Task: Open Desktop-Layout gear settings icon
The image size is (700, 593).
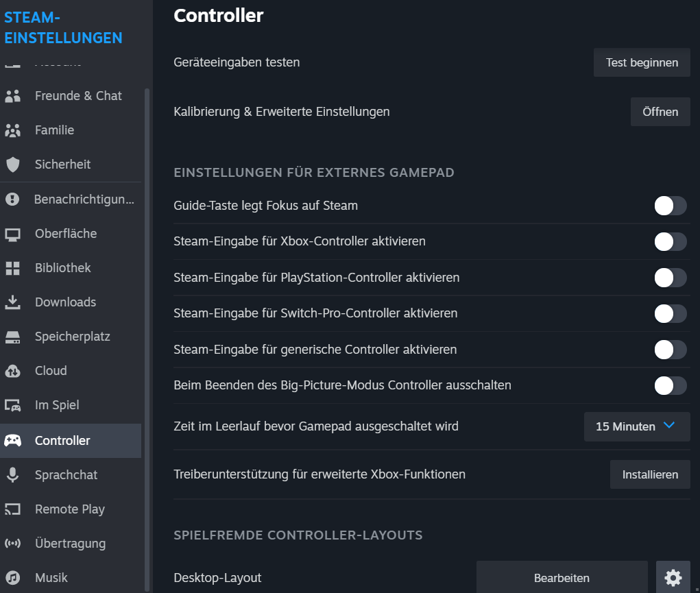Action: tap(673, 577)
